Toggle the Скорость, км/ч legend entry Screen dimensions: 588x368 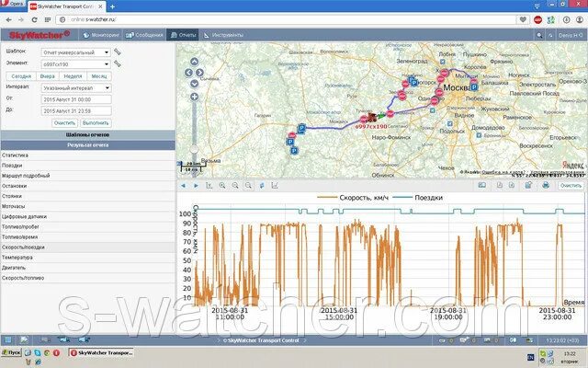[353, 198]
